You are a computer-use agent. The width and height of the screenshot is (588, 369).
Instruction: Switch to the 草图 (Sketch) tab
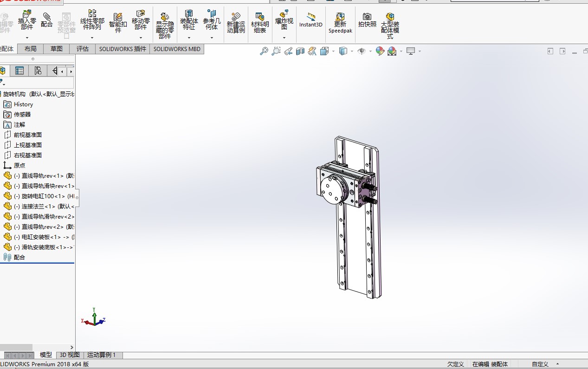click(x=57, y=49)
